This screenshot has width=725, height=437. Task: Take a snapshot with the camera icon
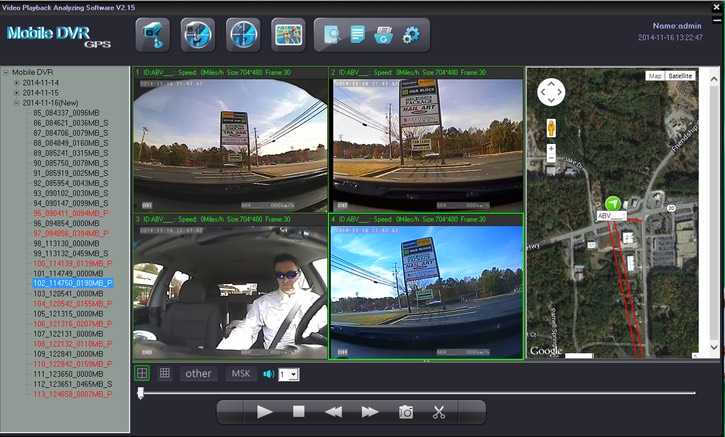click(x=406, y=412)
